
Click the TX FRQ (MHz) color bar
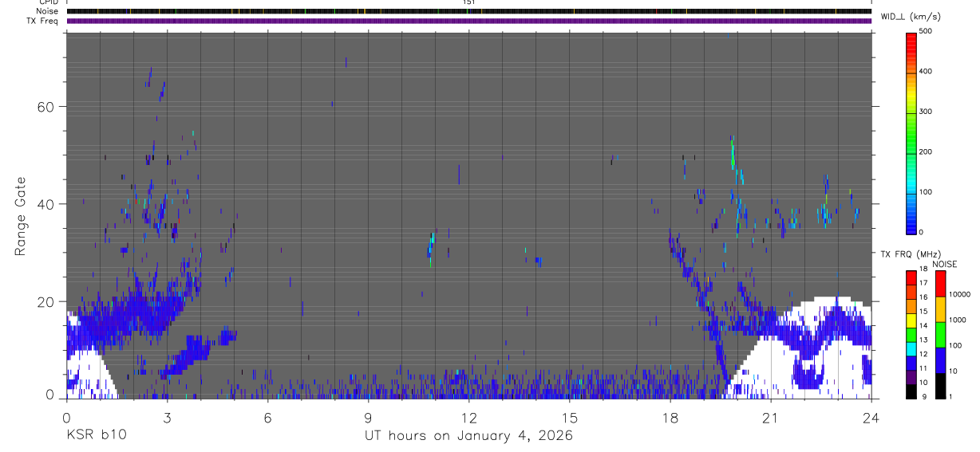pyautogui.click(x=911, y=333)
